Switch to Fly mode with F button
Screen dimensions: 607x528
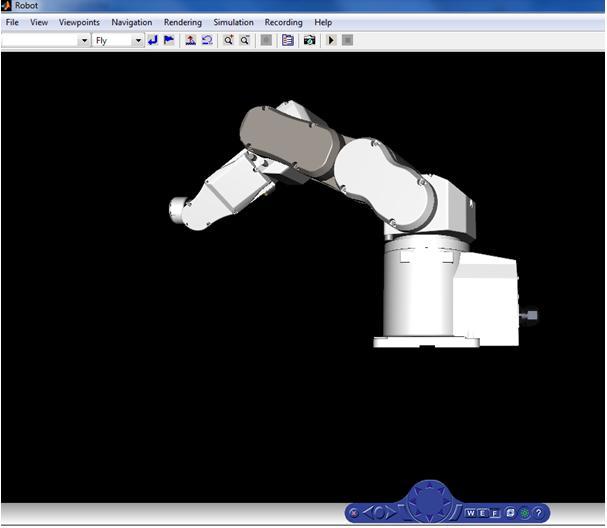(x=495, y=513)
